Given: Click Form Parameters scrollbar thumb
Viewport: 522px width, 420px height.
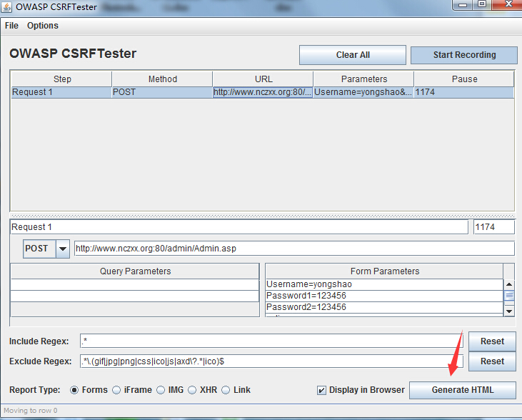Looking at the screenshot, I should pos(509,296).
